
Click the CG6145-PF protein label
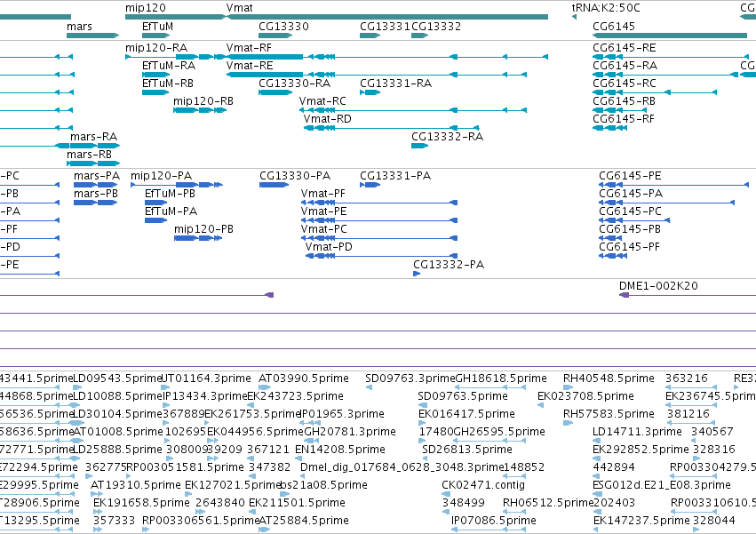click(x=629, y=248)
